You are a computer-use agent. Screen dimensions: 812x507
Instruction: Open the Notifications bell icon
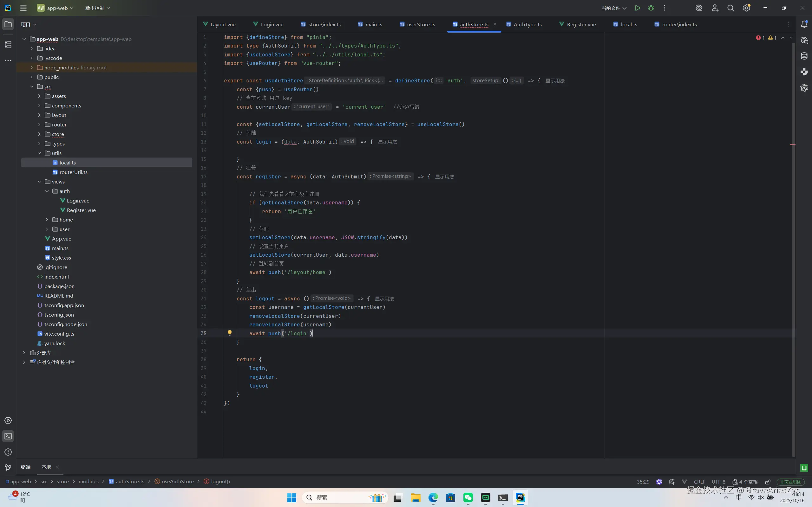click(x=804, y=24)
